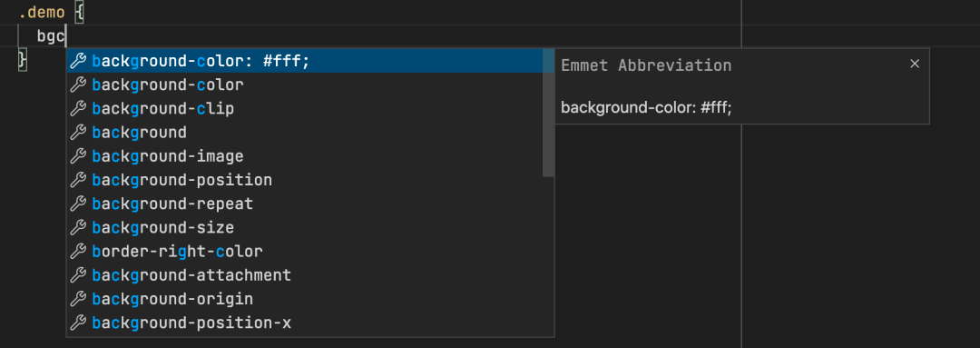980x348 pixels.
Task: Click wrench icon beside background-repeat
Action: (x=77, y=204)
